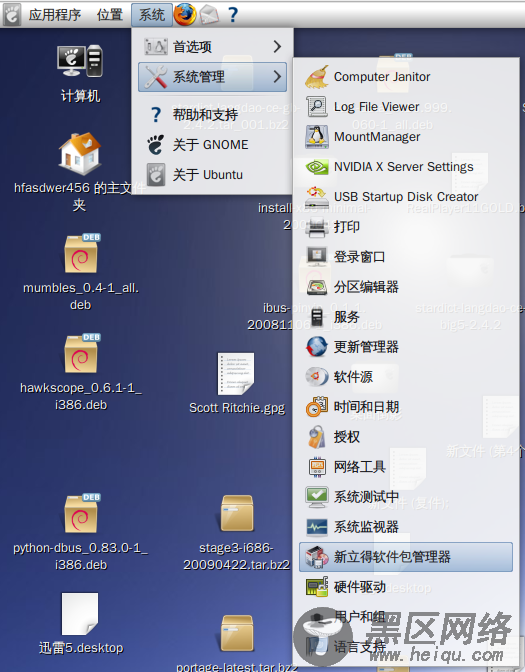Screen dimensions: 525x672
Task: Launch Firefox from the top panel
Action: click(x=185, y=14)
